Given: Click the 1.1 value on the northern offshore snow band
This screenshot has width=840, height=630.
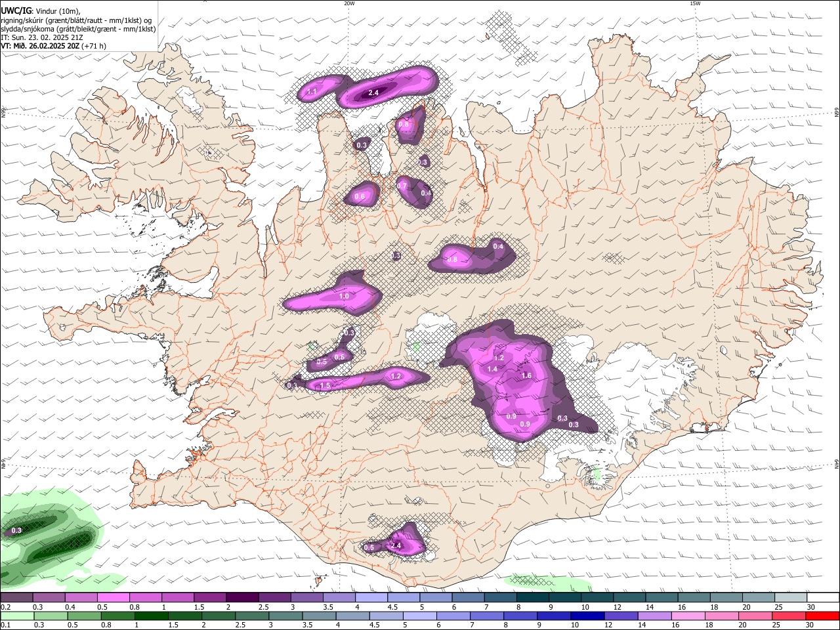Looking at the screenshot, I should pyautogui.click(x=312, y=91).
